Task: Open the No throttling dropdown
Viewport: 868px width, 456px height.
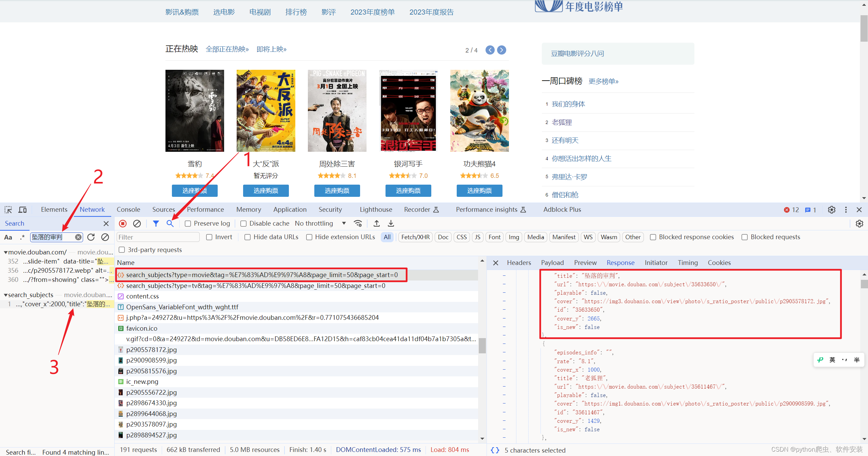Action: point(320,224)
